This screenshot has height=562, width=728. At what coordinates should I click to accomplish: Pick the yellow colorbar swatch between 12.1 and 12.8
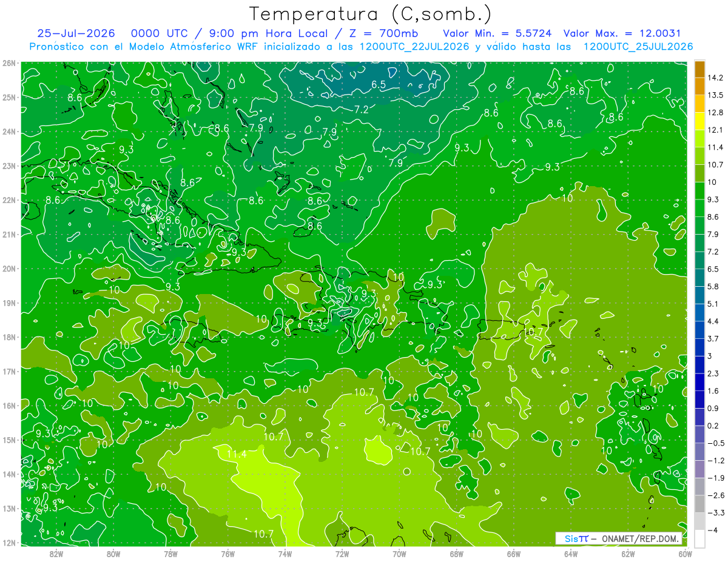699,121
